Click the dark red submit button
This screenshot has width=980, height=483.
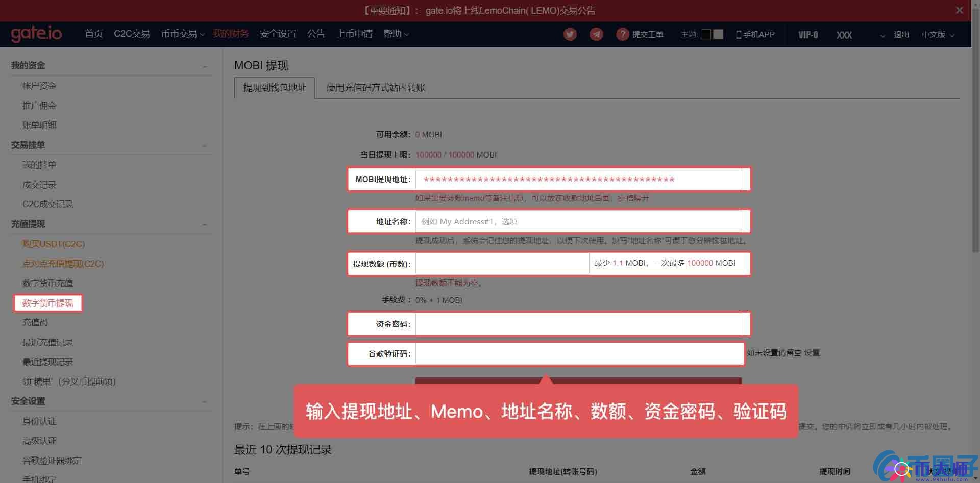point(579,381)
